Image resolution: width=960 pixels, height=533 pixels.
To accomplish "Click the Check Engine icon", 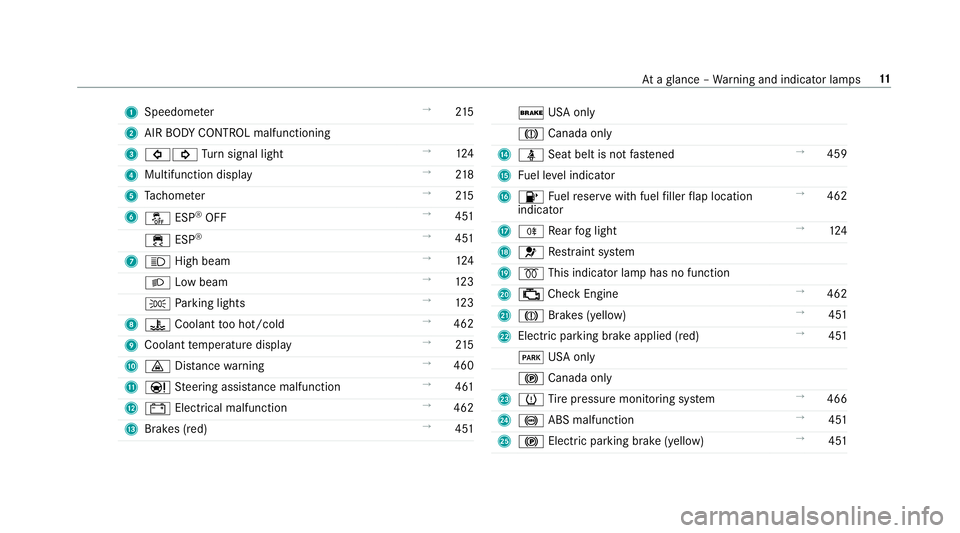I will pos(528,294).
